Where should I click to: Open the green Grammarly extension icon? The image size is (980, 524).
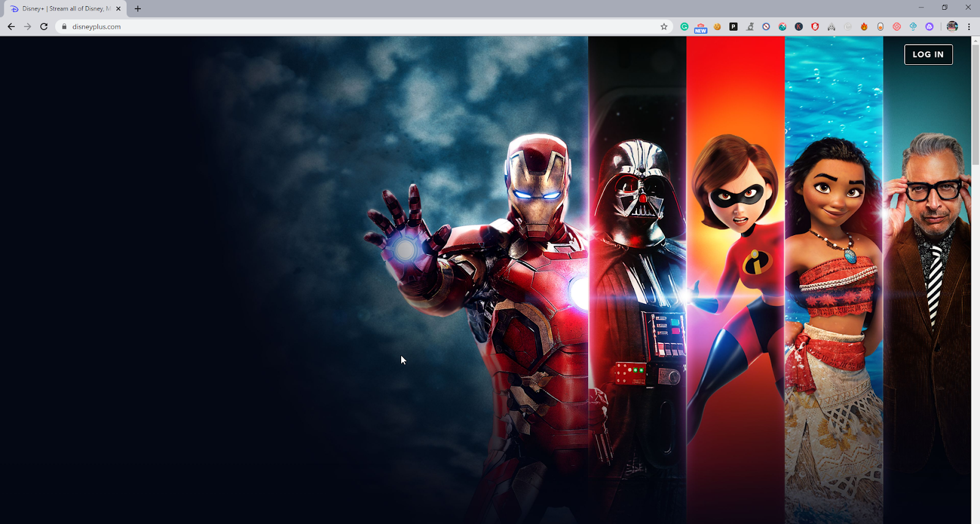click(685, 26)
